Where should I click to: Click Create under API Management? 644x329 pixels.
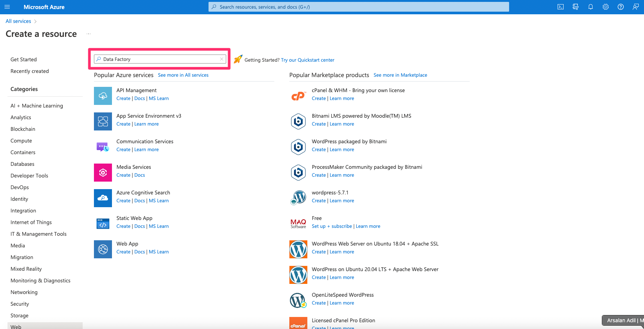pos(123,98)
